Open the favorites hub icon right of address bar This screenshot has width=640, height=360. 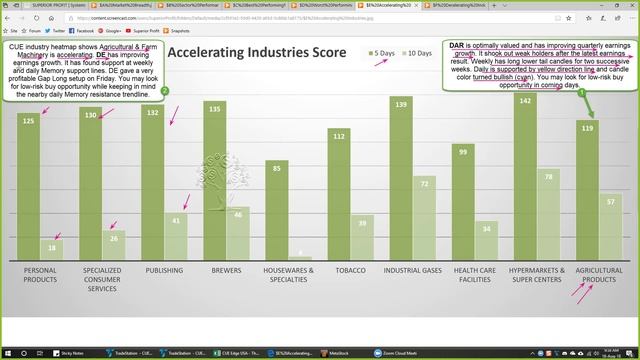point(589,18)
